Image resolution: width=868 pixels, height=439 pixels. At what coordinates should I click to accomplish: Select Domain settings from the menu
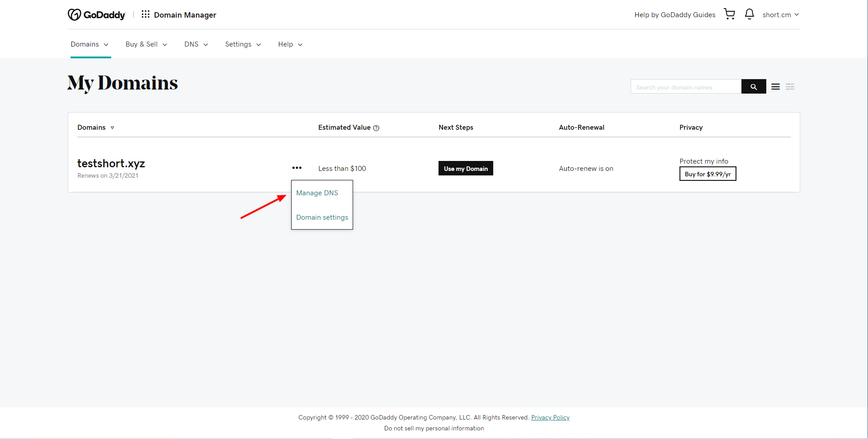coord(322,217)
